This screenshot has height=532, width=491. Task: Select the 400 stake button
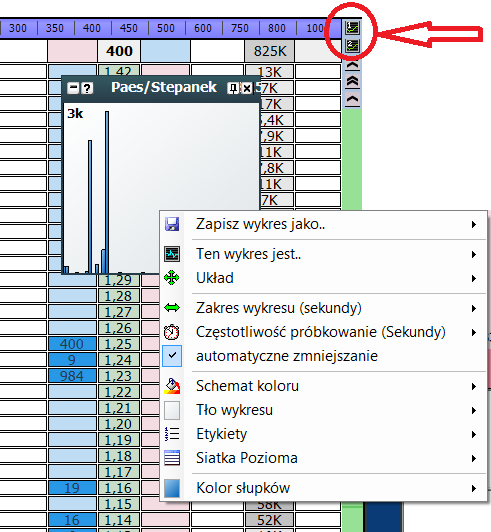point(92,28)
